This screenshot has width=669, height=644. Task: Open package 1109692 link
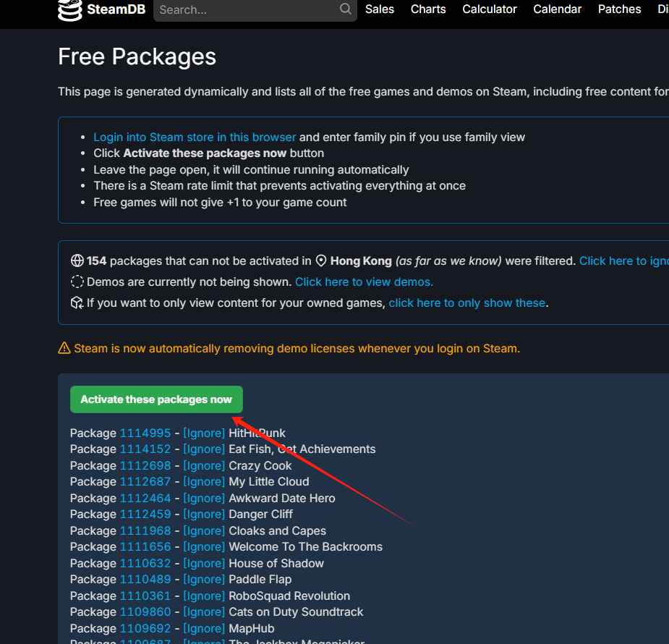point(145,628)
